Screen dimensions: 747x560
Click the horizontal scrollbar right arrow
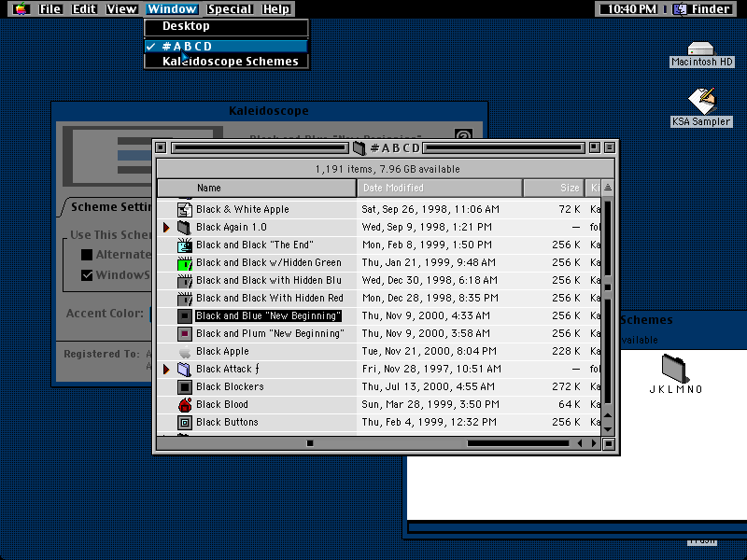pyautogui.click(x=594, y=443)
